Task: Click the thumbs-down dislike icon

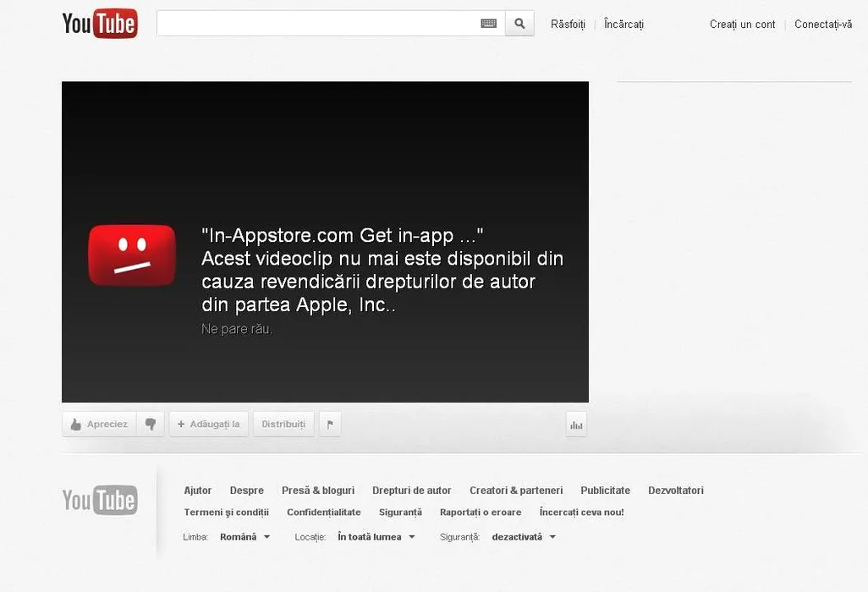Action: (x=151, y=425)
